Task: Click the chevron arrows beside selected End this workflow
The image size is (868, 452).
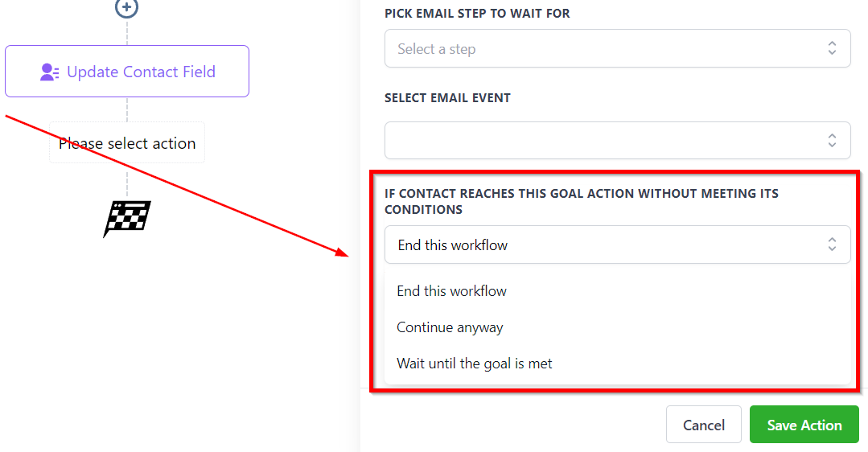Action: point(832,244)
